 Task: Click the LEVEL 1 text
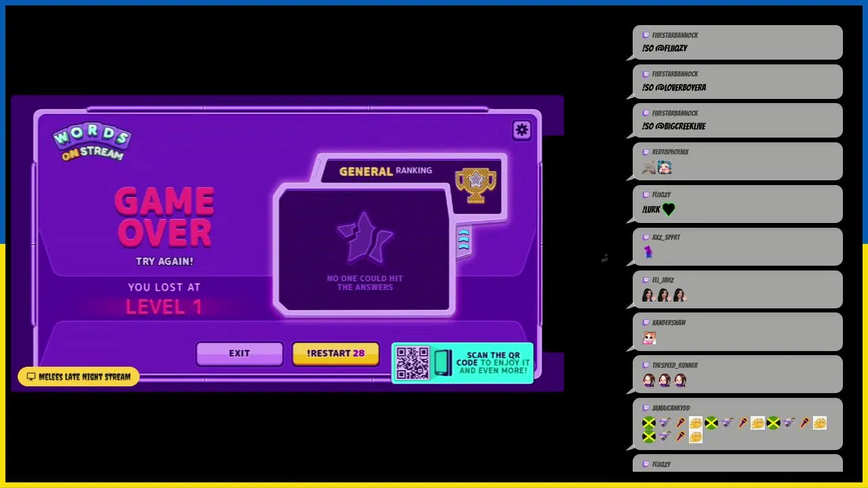(164, 307)
